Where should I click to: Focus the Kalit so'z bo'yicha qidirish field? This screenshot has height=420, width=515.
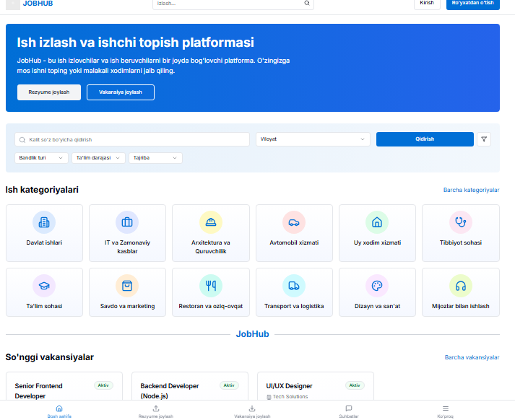(132, 139)
